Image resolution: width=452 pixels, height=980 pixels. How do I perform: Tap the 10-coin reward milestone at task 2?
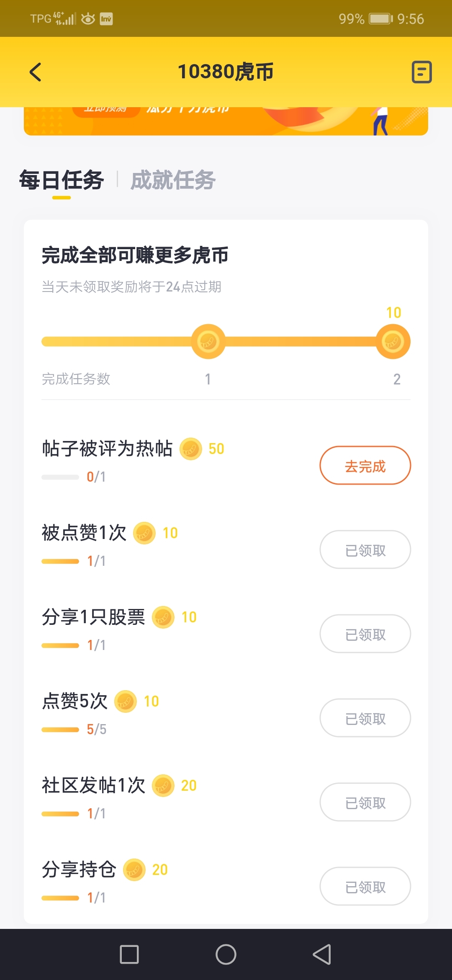tap(393, 342)
